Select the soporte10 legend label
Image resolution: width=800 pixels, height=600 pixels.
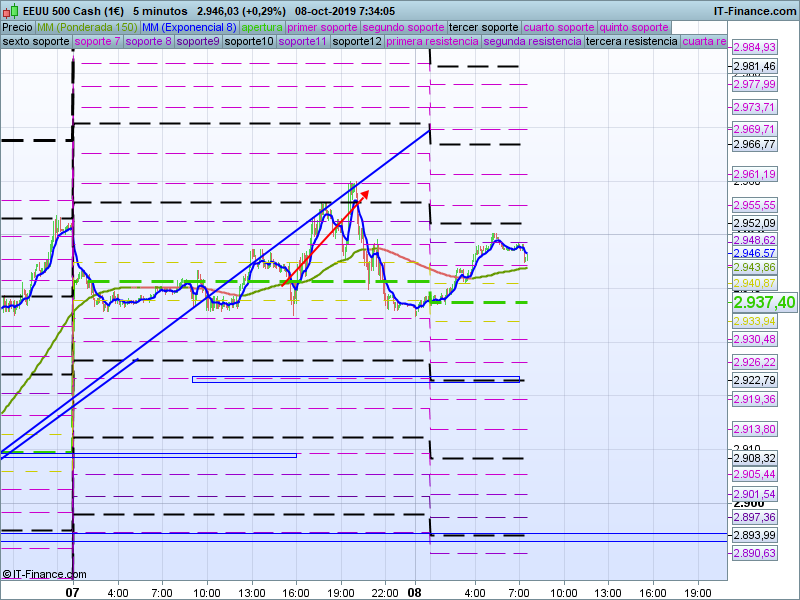(x=249, y=42)
